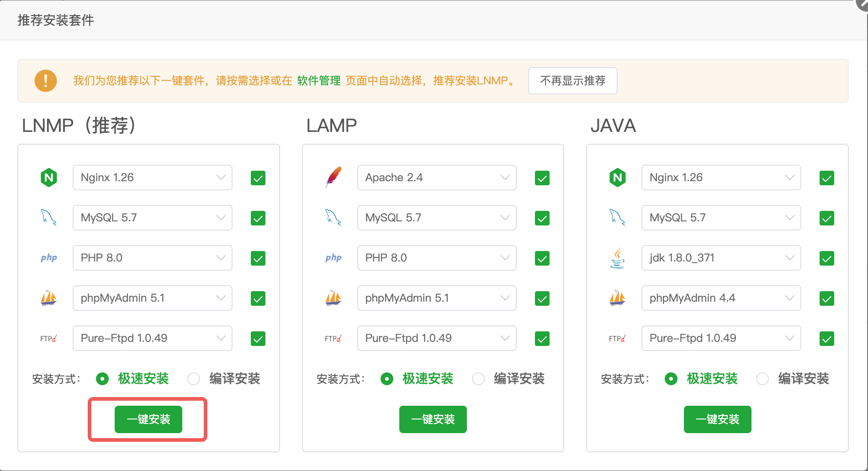Uncheck the jdk 1.8.0_371 checkbox
Viewport: 868px width, 471px height.
(x=826, y=258)
